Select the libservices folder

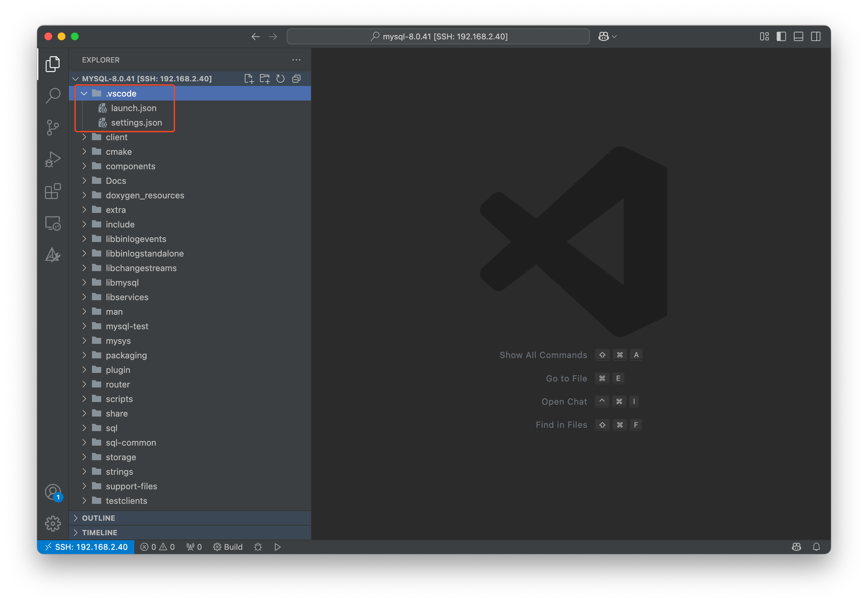(x=190, y=297)
